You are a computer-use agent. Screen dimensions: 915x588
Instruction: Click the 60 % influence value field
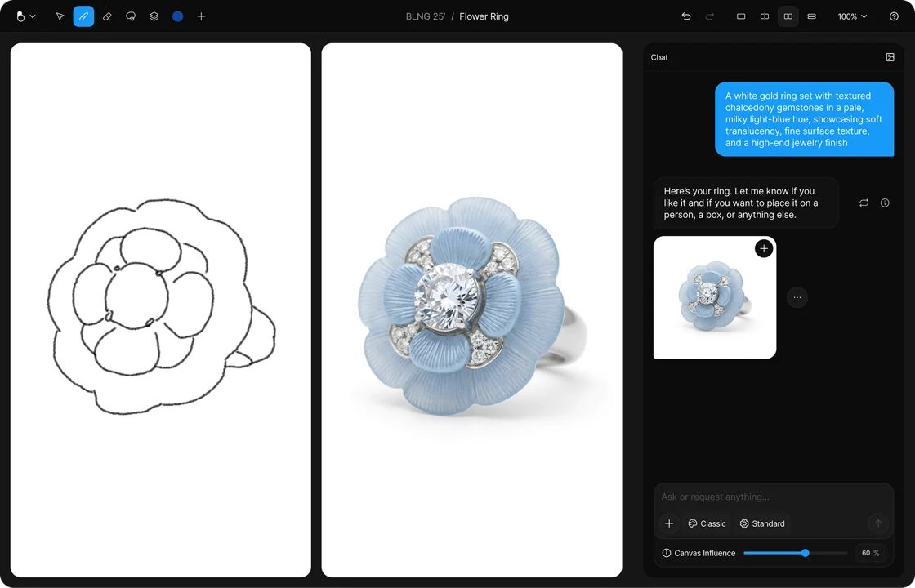pos(871,553)
